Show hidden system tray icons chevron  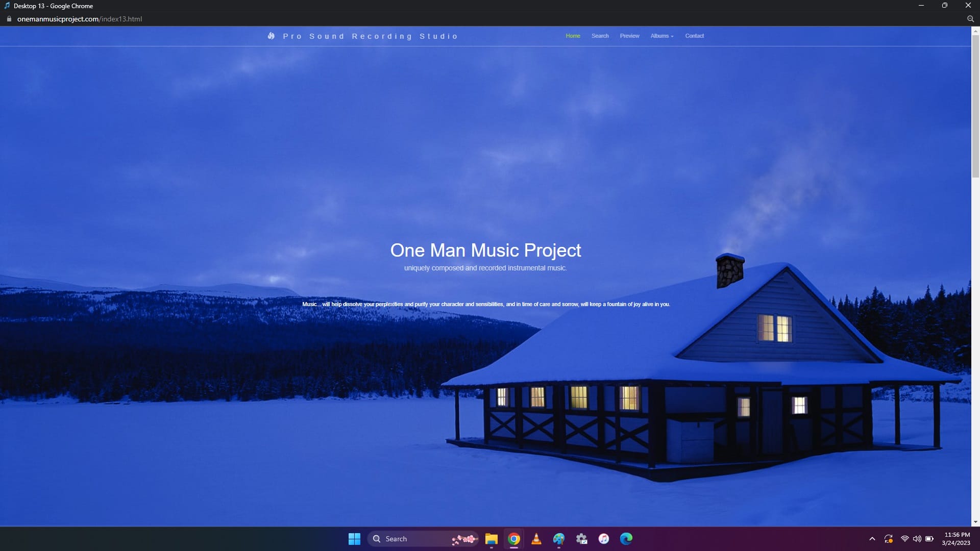(872, 539)
